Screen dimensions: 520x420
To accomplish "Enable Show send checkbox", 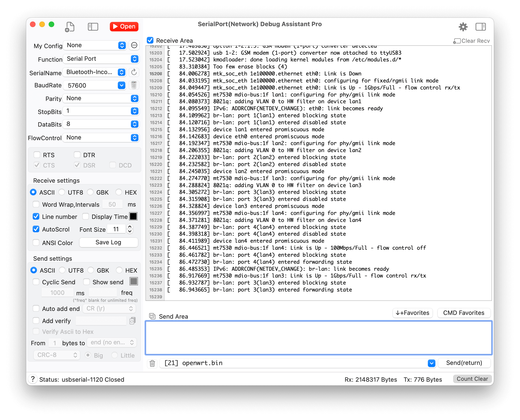I will click(87, 282).
